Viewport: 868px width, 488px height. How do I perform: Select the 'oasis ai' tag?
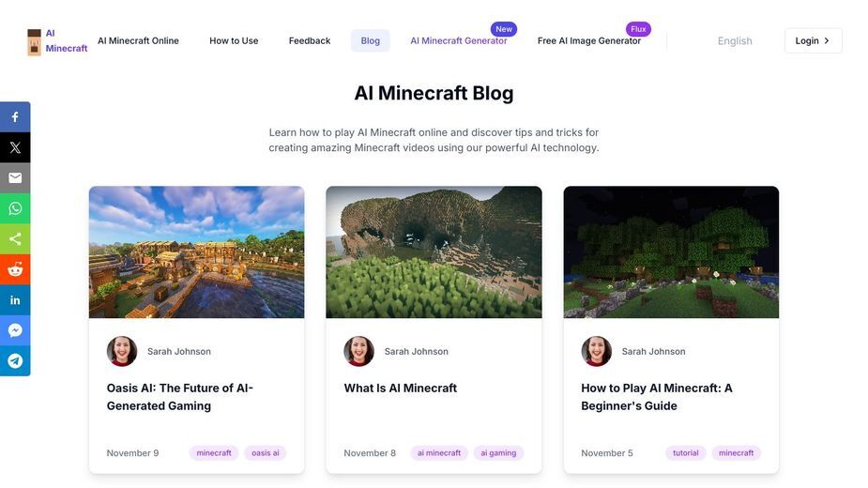(266, 453)
